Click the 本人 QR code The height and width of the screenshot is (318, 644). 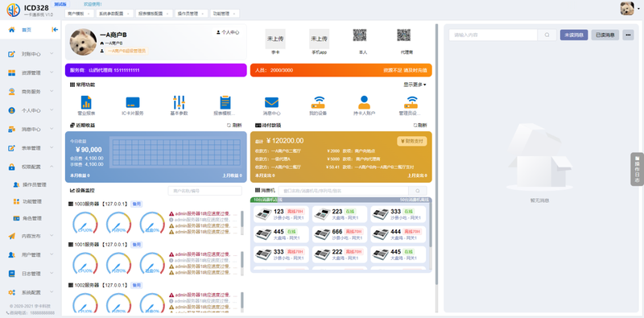click(360, 35)
